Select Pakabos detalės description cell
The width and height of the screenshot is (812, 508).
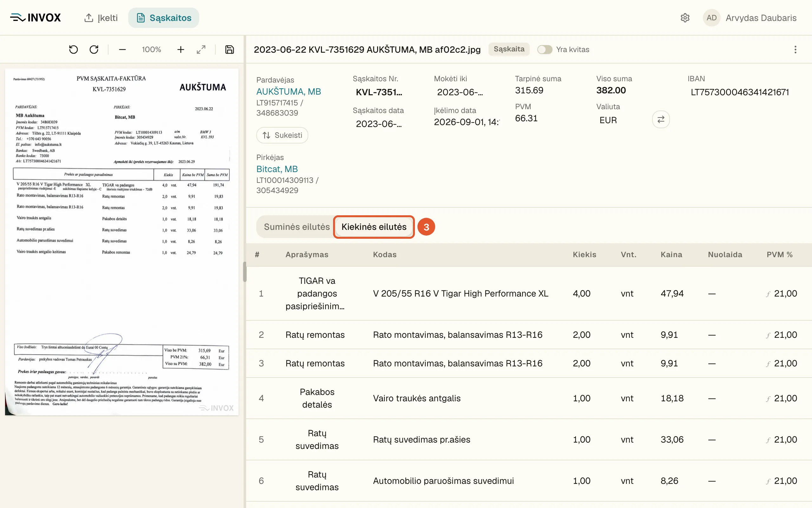[x=317, y=398]
